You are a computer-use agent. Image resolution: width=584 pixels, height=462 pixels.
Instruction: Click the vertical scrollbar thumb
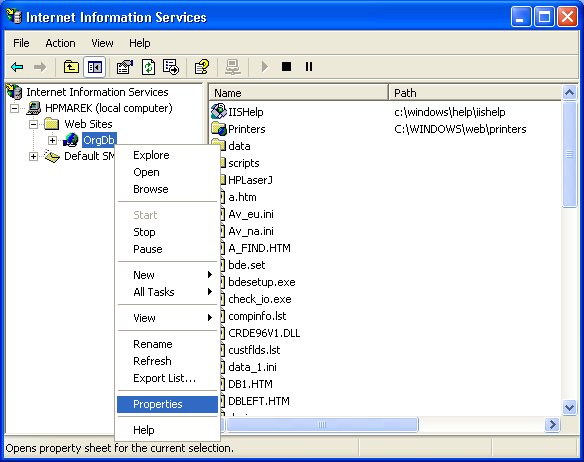(569, 154)
